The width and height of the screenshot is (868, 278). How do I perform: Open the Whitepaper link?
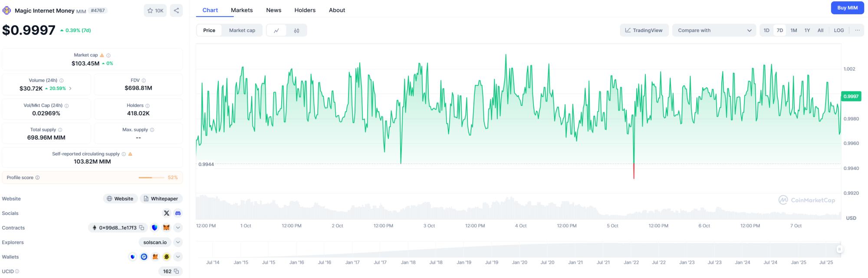click(161, 199)
